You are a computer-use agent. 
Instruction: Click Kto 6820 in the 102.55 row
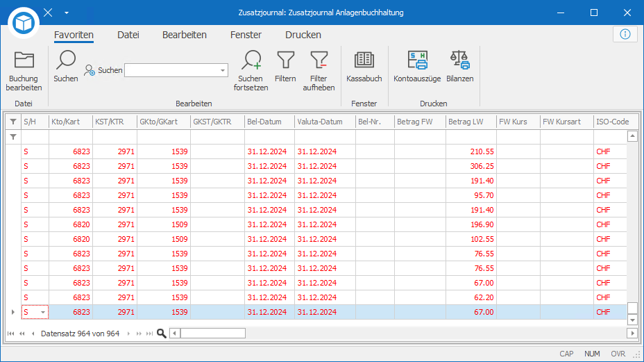71,239
